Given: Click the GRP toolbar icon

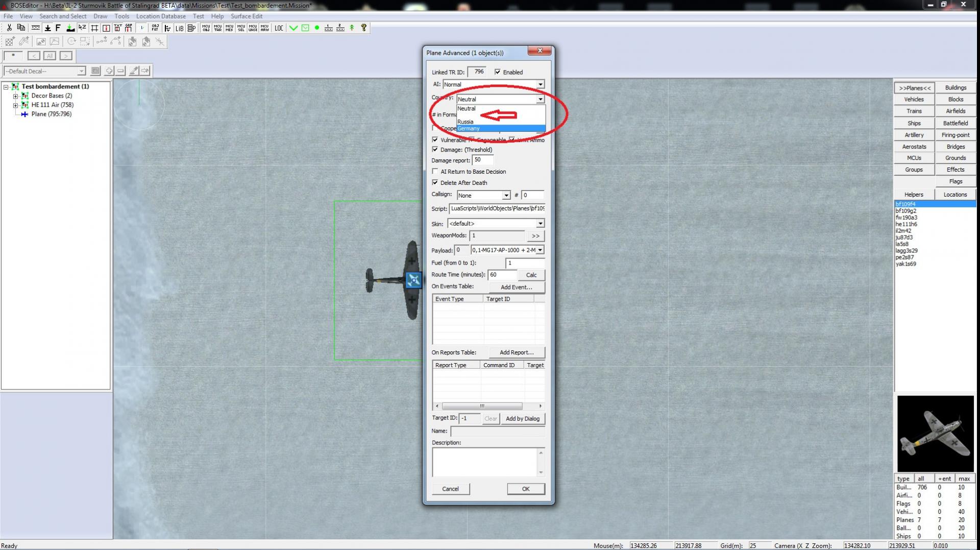Looking at the screenshot, I should (x=129, y=28).
